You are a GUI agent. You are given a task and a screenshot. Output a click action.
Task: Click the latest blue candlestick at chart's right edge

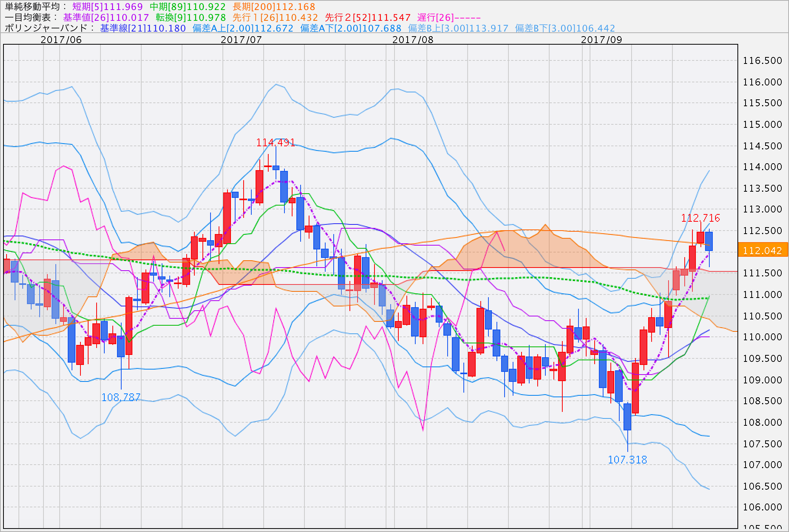click(709, 241)
